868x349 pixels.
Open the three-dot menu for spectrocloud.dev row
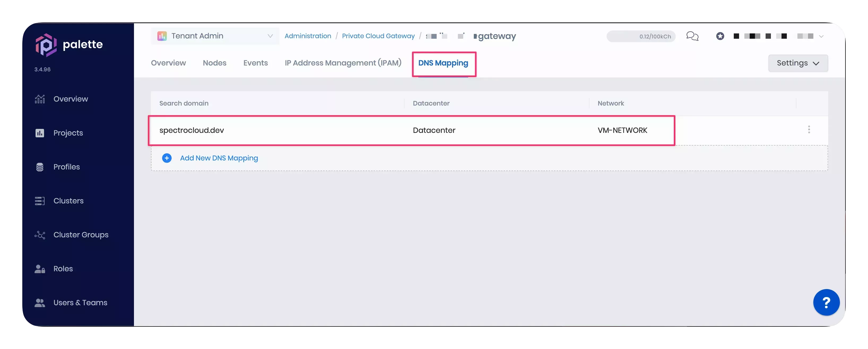[809, 129]
